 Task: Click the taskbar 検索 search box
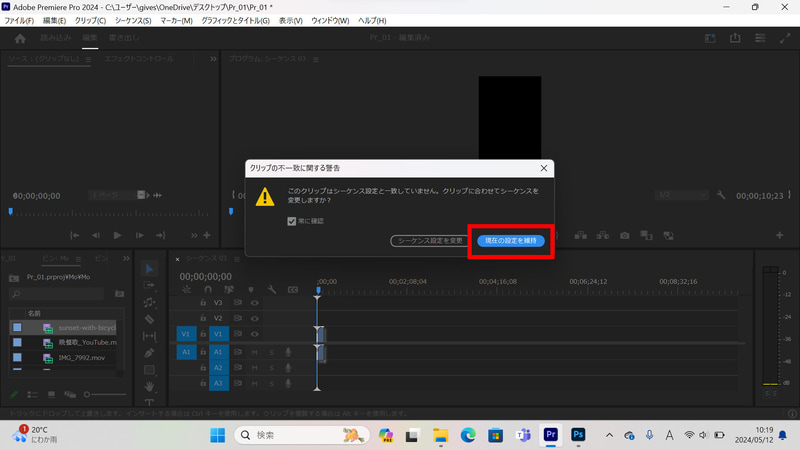(302, 435)
